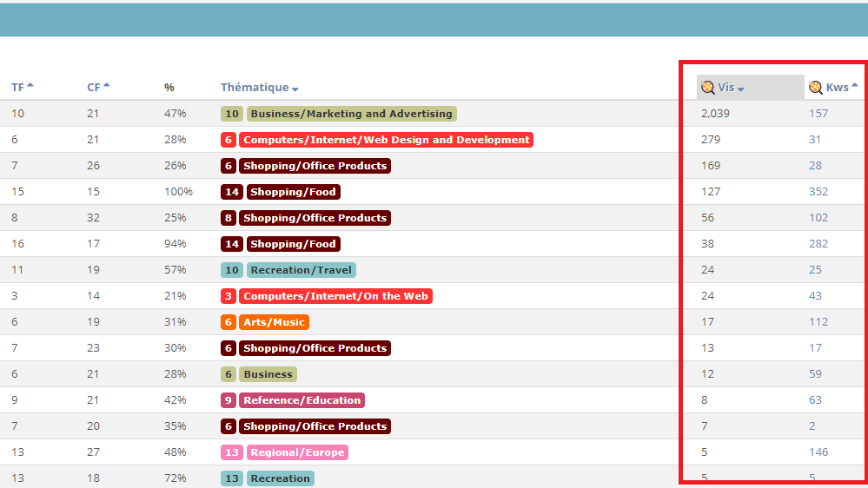Click the TF value 16

(x=17, y=243)
